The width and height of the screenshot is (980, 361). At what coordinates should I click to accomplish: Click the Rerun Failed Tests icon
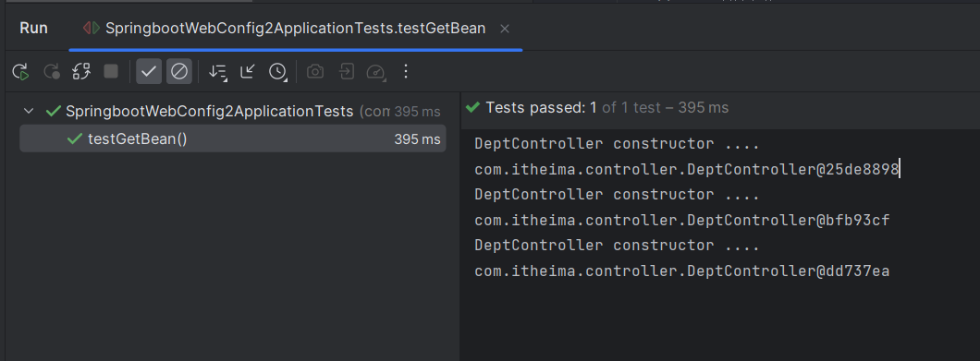(51, 72)
